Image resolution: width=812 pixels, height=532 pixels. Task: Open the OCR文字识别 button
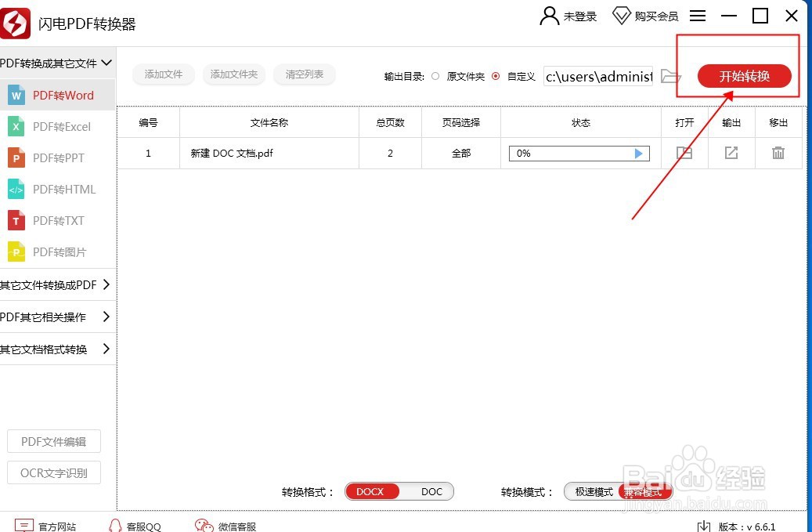pos(54,473)
